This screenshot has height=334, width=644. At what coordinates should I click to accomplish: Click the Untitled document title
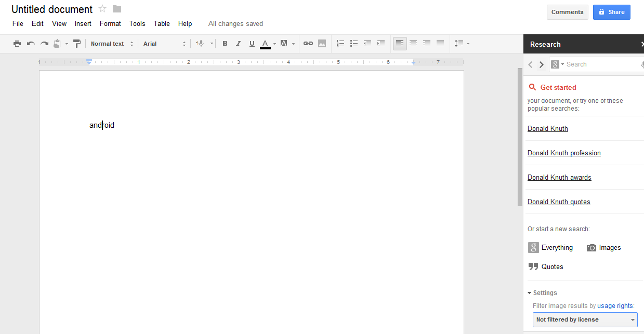[52, 9]
